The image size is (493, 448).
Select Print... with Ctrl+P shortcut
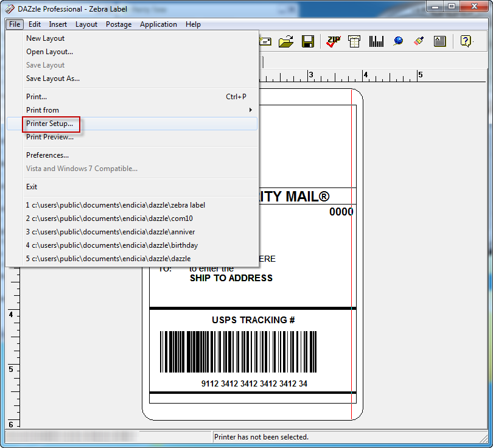click(x=132, y=97)
